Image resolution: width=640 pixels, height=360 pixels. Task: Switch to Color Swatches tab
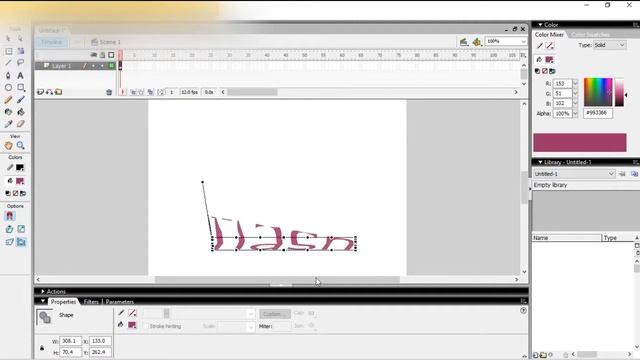pos(591,35)
